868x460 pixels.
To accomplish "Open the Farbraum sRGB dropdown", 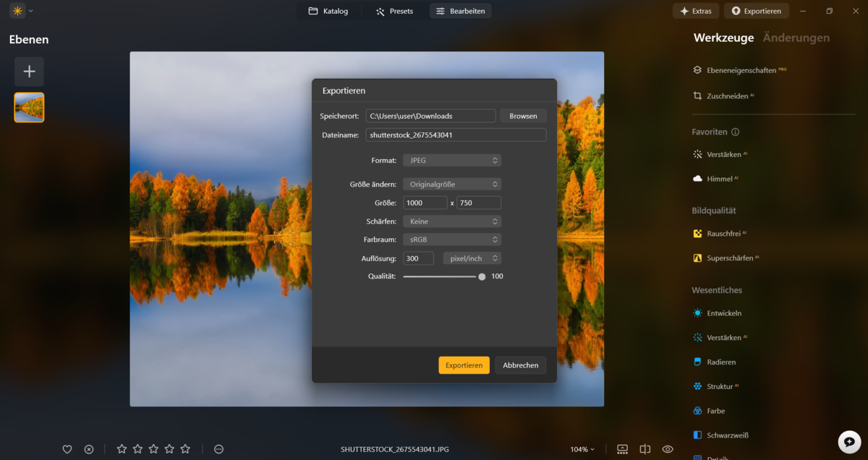I will (452, 239).
